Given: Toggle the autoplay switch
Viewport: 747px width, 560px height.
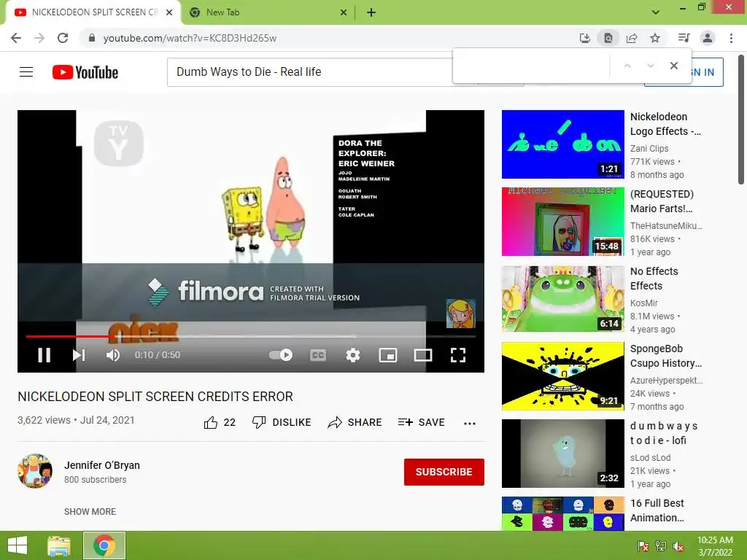Looking at the screenshot, I should pos(281,355).
